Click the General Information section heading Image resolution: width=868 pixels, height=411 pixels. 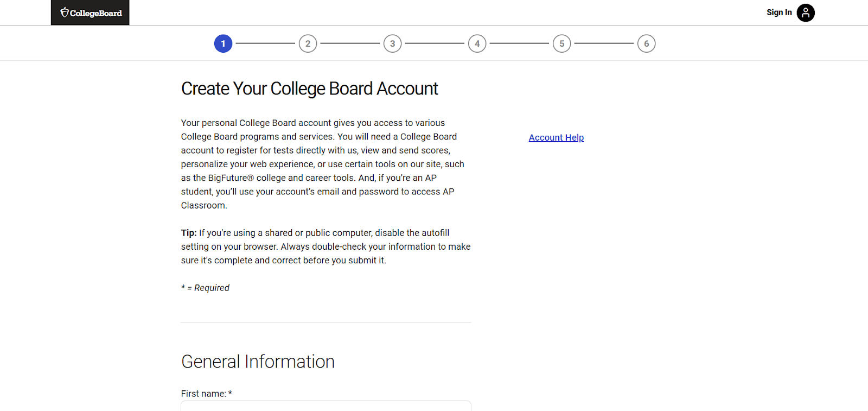[258, 362]
